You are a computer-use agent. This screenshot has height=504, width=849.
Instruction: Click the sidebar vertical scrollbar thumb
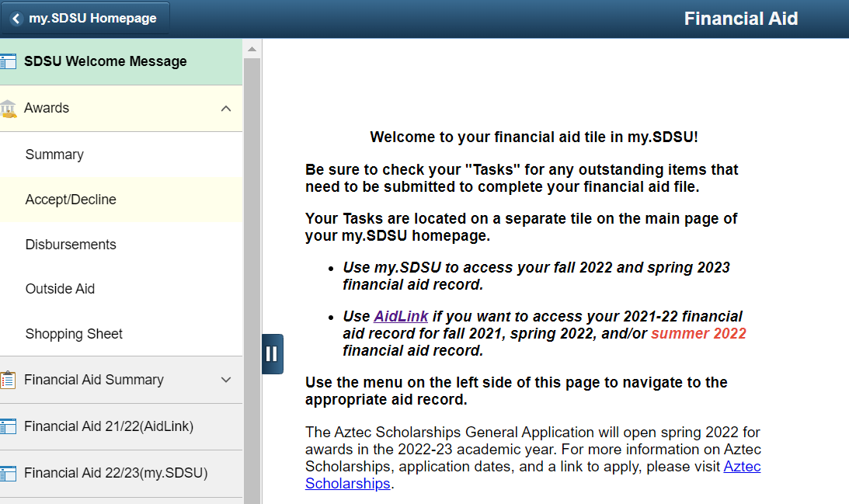(x=252, y=281)
